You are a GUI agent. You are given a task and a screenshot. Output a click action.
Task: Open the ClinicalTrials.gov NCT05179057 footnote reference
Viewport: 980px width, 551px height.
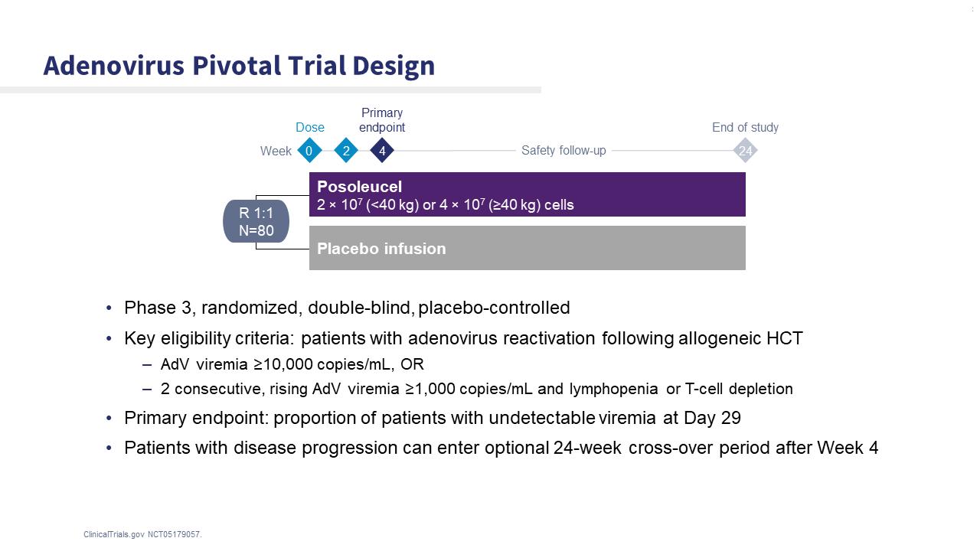click(x=143, y=534)
